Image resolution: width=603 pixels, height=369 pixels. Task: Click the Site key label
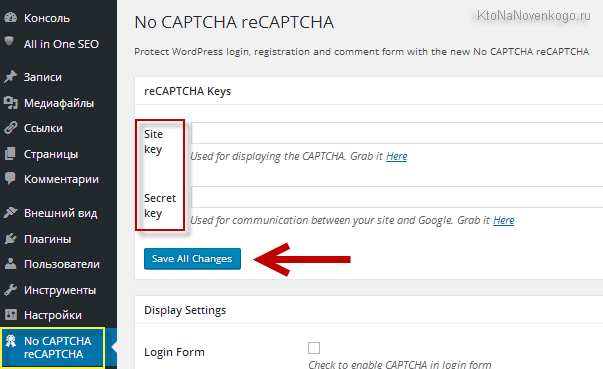(x=153, y=141)
